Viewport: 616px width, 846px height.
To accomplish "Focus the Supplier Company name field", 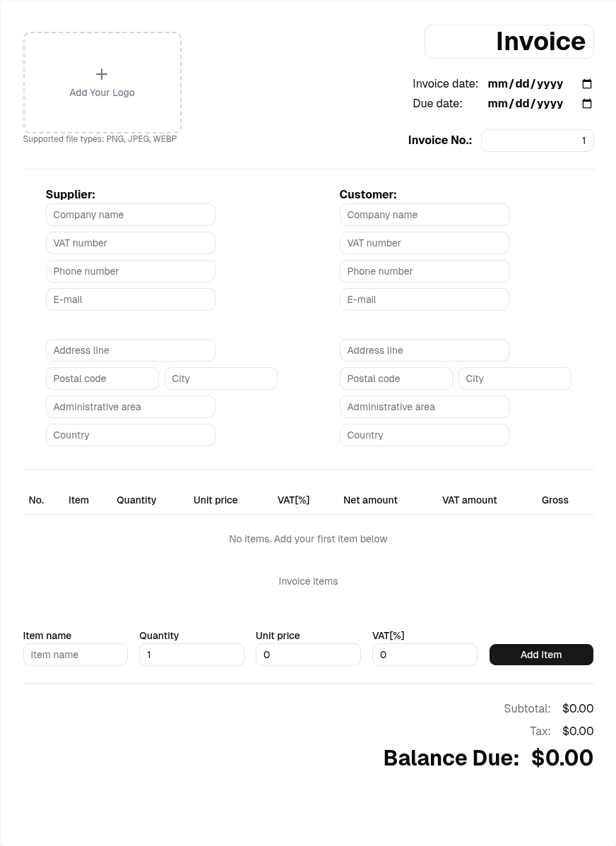I will click(x=131, y=215).
